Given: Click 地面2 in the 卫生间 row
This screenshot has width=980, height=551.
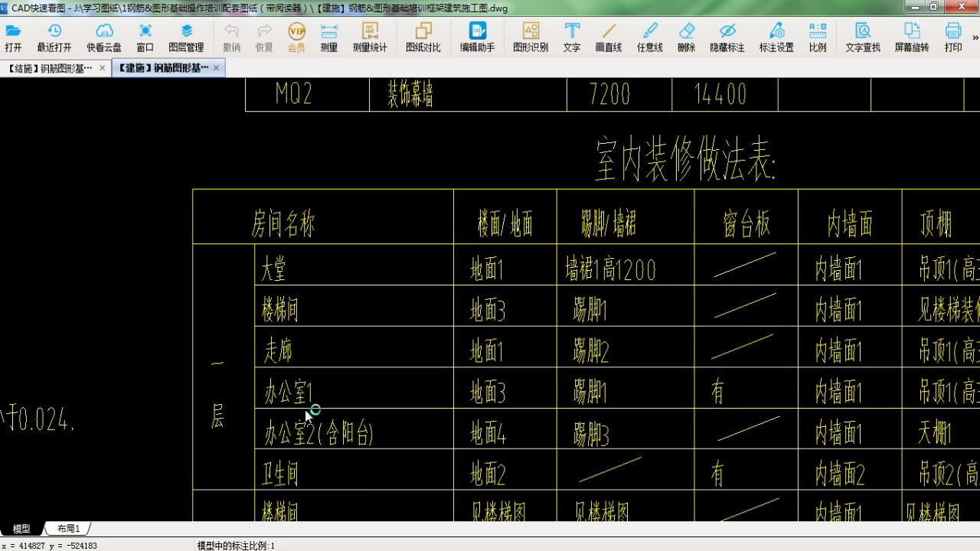Looking at the screenshot, I should click(488, 474).
